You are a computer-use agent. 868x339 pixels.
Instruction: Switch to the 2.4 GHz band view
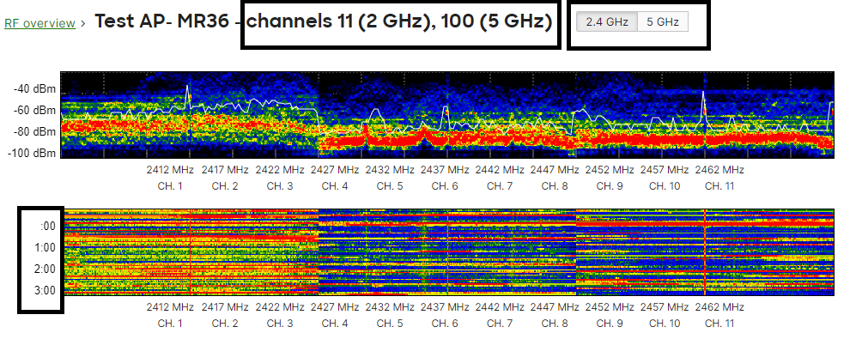(607, 22)
